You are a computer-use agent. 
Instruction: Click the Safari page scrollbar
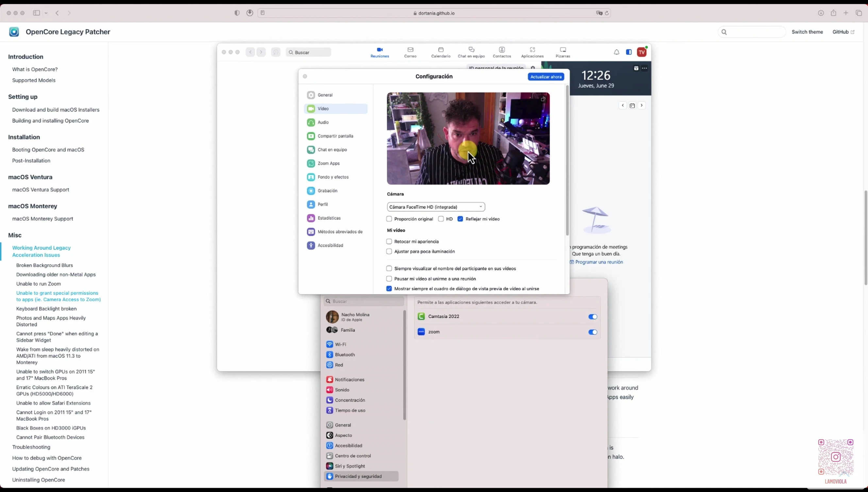[866, 238]
